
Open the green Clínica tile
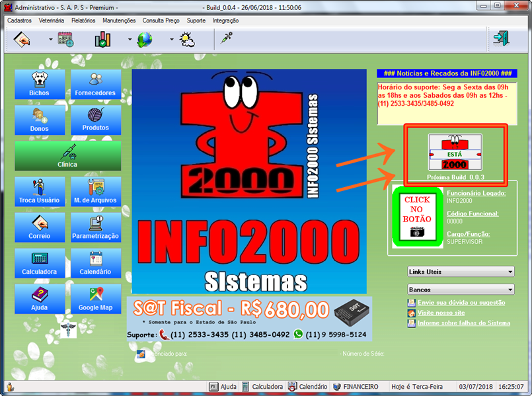click(x=68, y=156)
